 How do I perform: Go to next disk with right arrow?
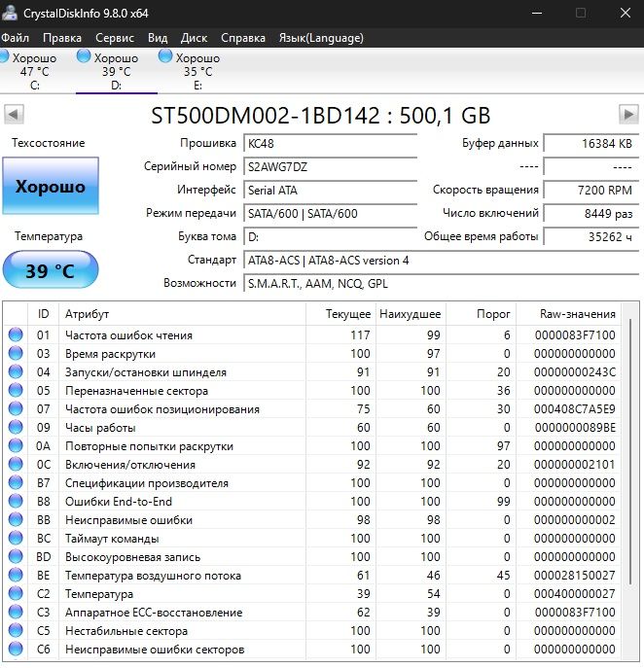pos(628,114)
